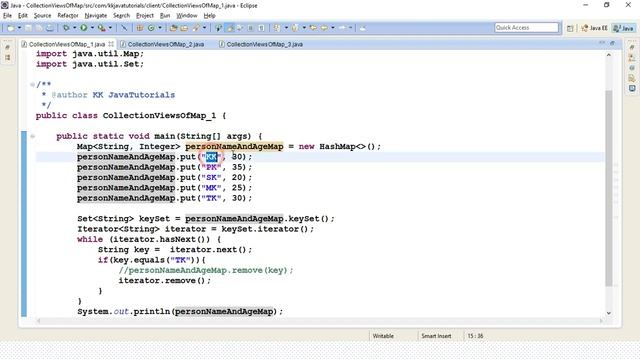The image size is (640, 360).
Task: Click the commented 'personNameAndAgeMap.remove(key)' line
Action: 206,270
